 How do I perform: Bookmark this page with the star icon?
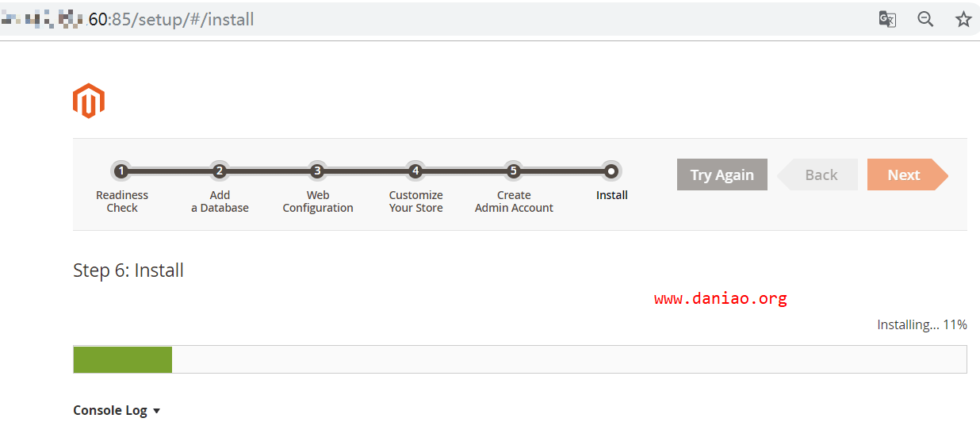tap(963, 19)
